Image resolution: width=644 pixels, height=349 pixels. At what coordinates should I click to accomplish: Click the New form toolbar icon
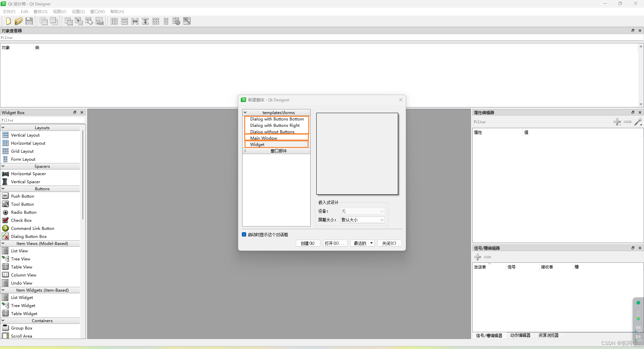pos(8,21)
